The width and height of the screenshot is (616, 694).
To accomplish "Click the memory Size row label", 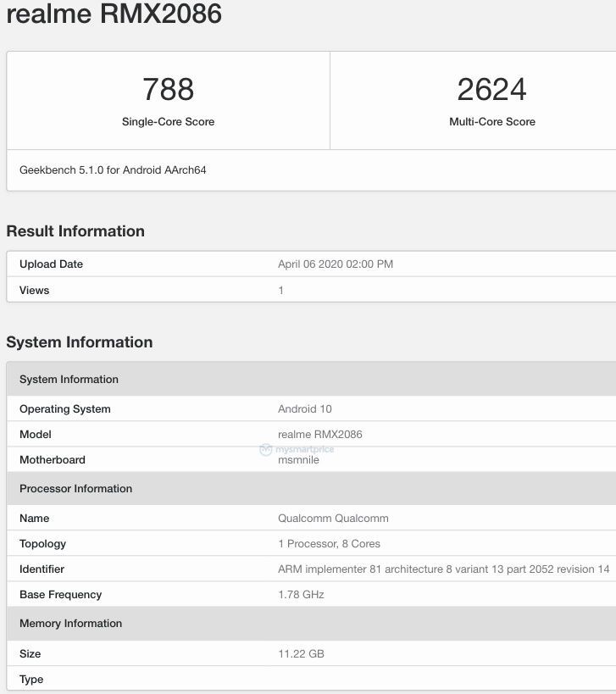I will point(31,654).
